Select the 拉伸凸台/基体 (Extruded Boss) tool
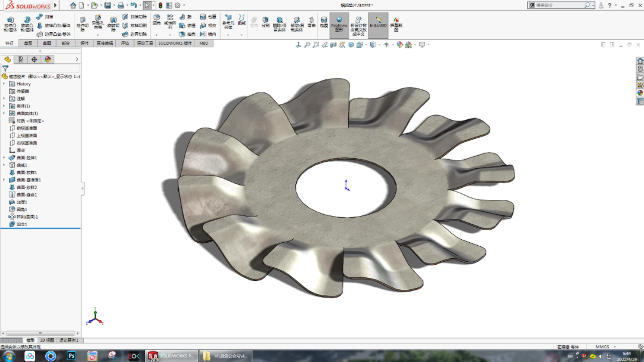Image resolution: width=644 pixels, height=362 pixels. tap(10, 23)
